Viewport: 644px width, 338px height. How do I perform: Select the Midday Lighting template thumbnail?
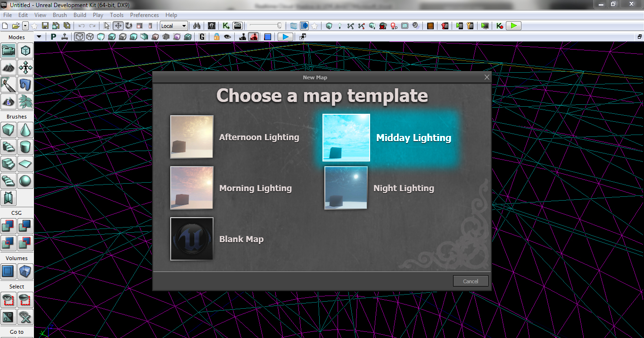click(x=346, y=137)
